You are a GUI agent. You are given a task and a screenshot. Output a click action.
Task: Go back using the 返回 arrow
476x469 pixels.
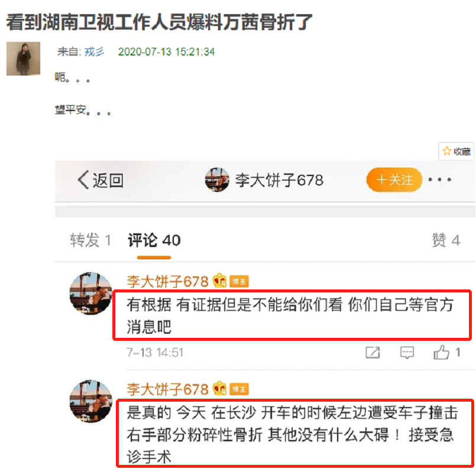(101, 180)
